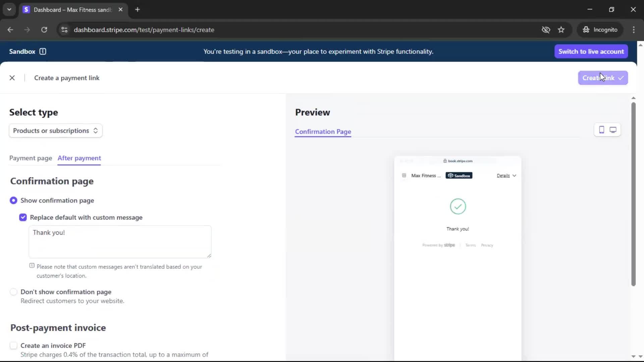Screen dimensions: 644x362
Task: Uncheck Replace default with custom message
Action: click(x=23, y=218)
